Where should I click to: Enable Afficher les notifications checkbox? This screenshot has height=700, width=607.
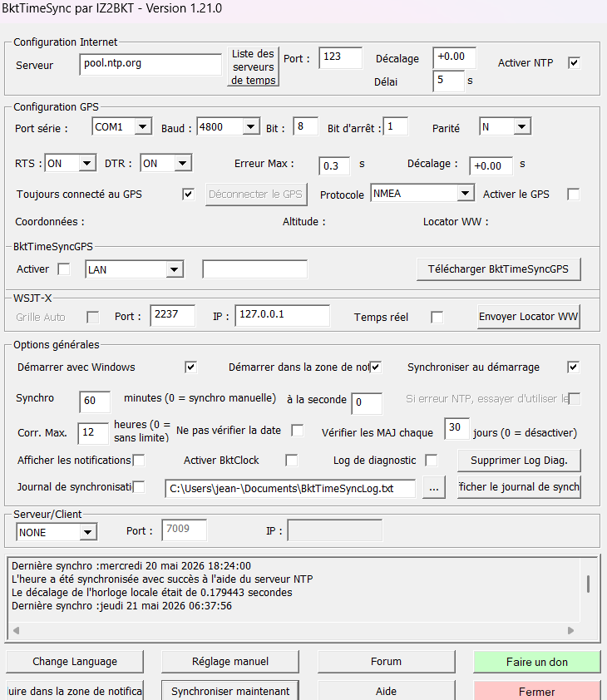tap(139, 461)
